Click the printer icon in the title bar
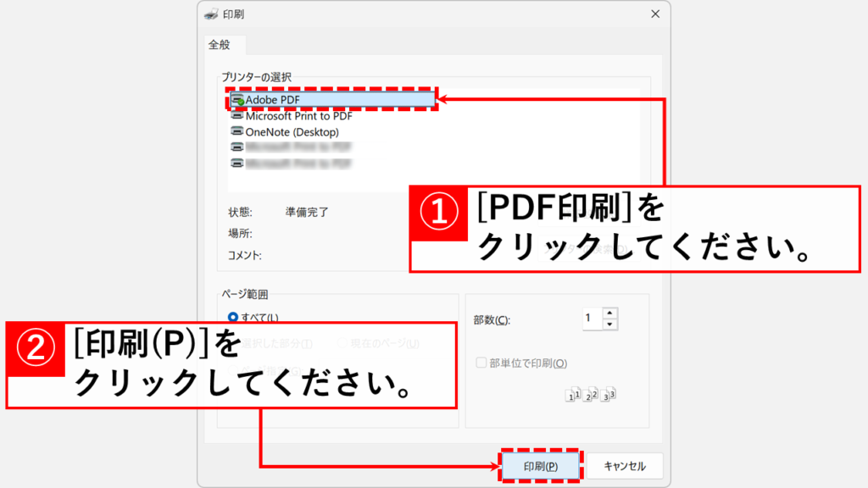 [211, 14]
